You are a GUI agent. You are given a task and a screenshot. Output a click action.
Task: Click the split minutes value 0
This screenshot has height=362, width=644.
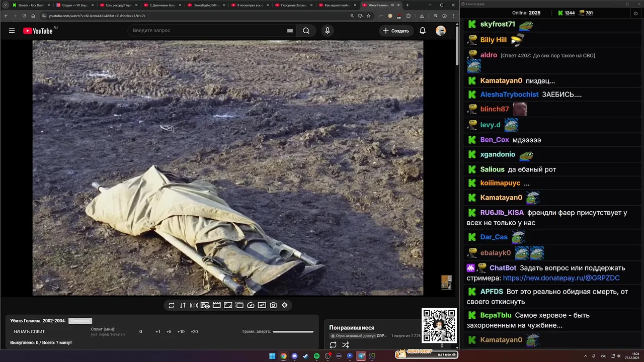[x=140, y=332]
